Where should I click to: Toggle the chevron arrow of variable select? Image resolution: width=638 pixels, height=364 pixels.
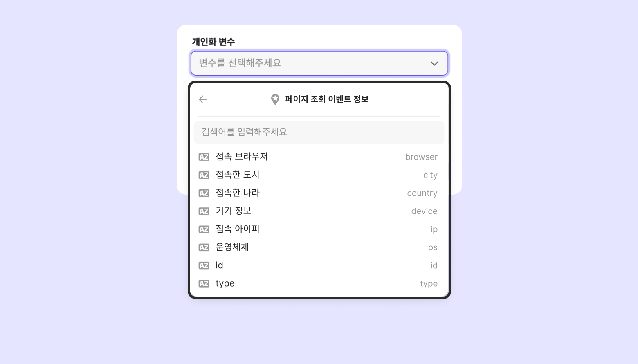434,63
